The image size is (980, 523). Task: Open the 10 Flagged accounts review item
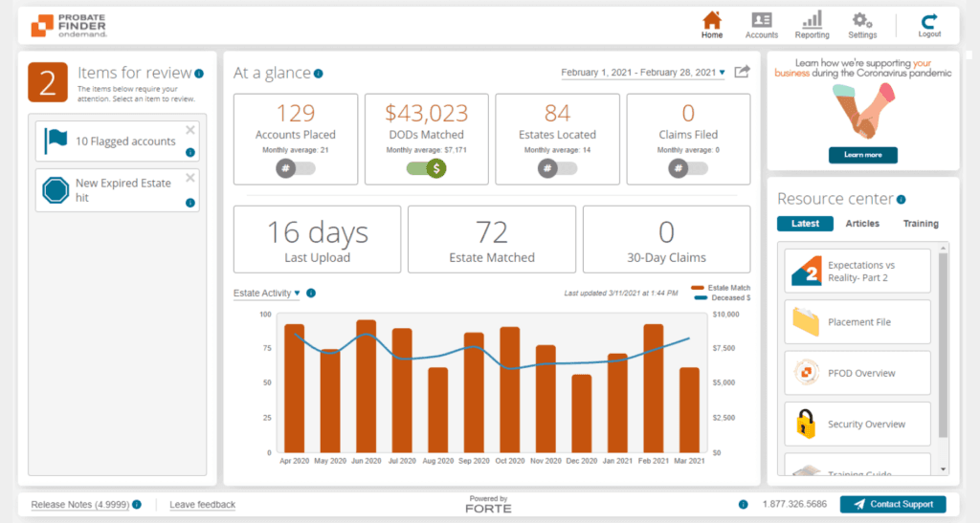click(x=118, y=142)
